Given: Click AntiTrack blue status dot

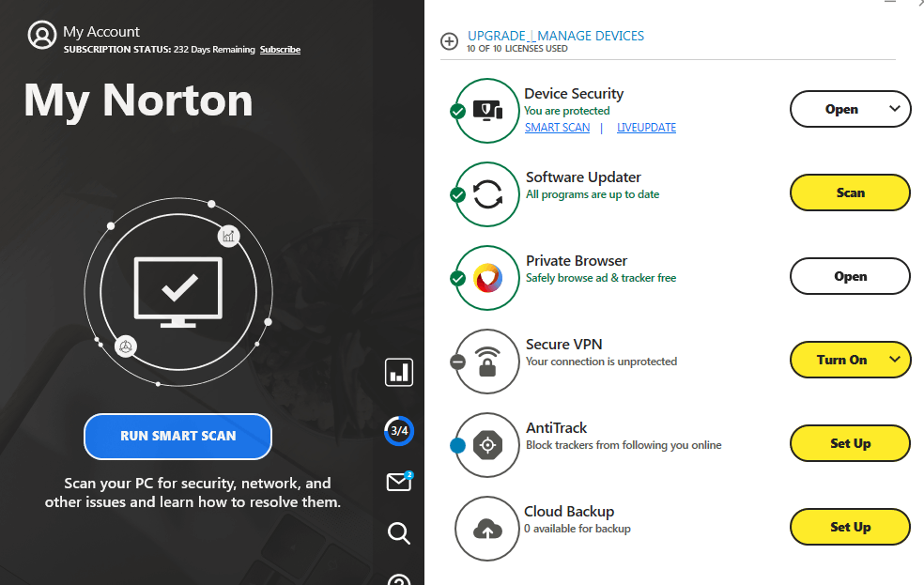Looking at the screenshot, I should 458,445.
